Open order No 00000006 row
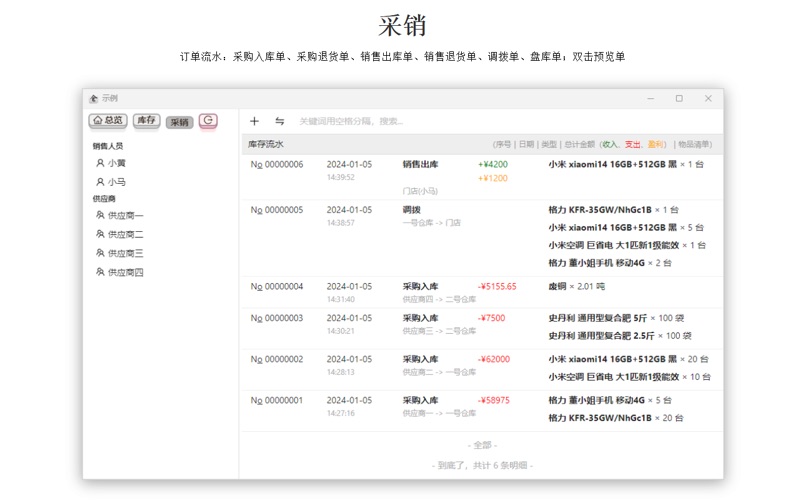Screen dimensions: 800x500 [x=277, y=164]
